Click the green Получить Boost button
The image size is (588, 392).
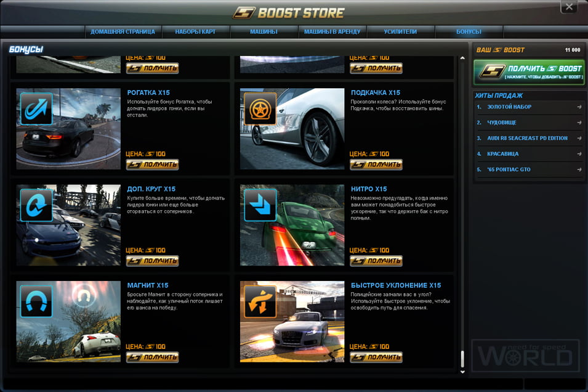[529, 71]
